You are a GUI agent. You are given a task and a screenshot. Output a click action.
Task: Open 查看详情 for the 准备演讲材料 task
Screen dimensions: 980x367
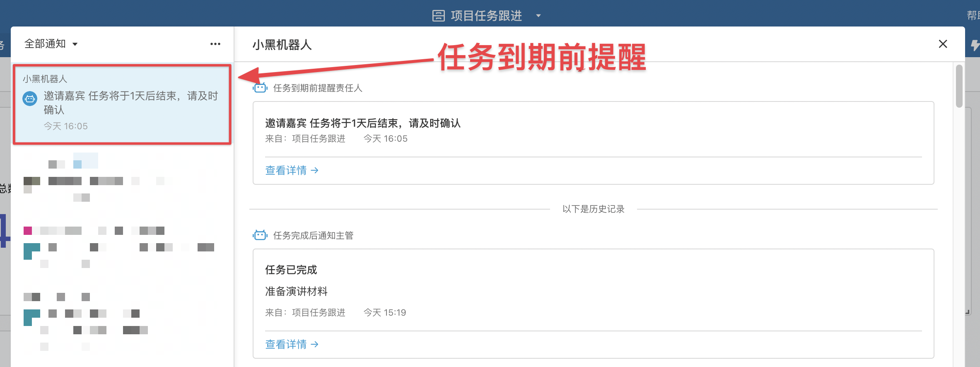pyautogui.click(x=292, y=344)
